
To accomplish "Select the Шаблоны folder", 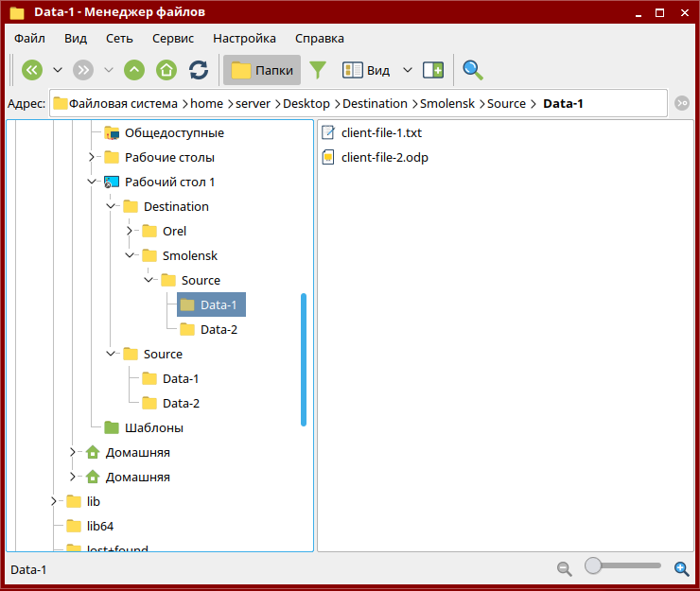I will (x=154, y=427).
